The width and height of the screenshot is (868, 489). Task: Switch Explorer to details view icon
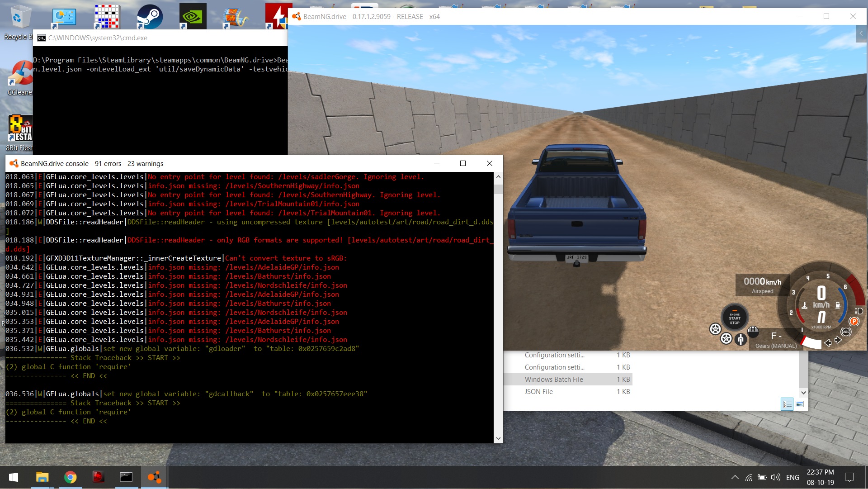click(x=787, y=404)
